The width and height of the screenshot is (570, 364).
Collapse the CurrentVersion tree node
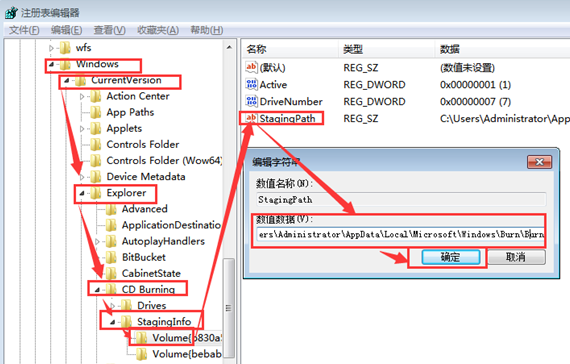pos(67,81)
